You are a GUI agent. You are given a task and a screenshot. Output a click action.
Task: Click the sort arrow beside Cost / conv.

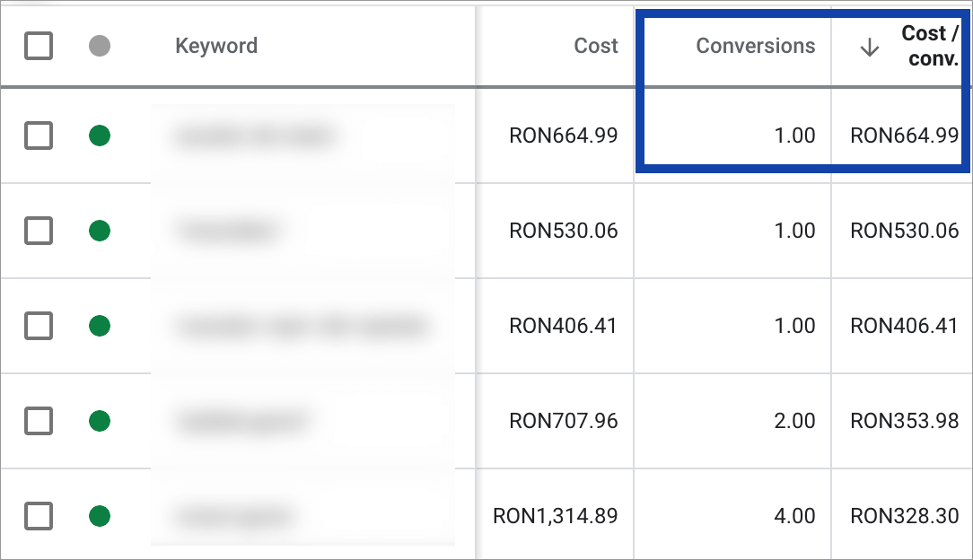(x=869, y=48)
